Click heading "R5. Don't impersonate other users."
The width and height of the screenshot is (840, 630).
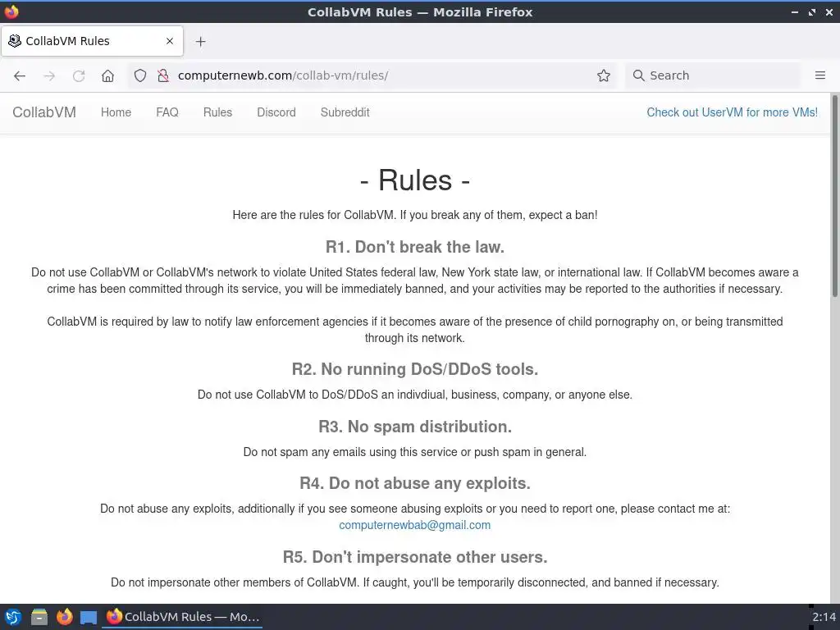click(414, 557)
